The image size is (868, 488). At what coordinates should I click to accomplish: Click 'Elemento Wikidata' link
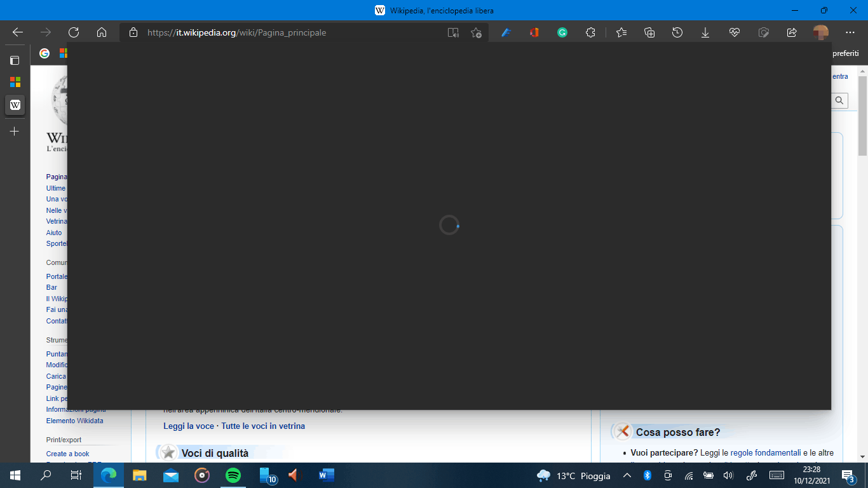[x=74, y=421]
